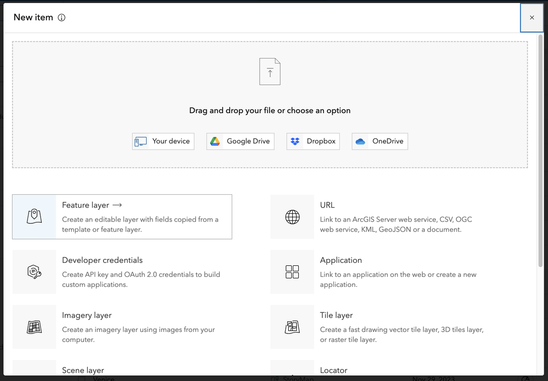Choose the Your device upload option

point(163,142)
